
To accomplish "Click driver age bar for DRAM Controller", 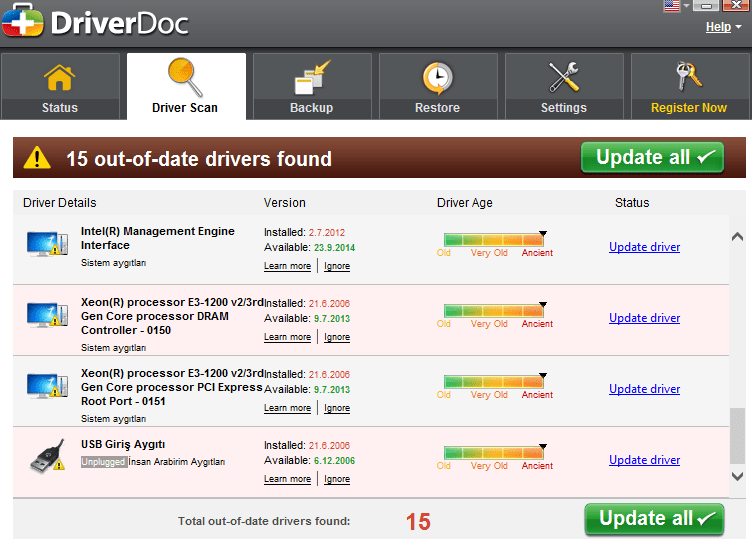I will pyautogui.click(x=494, y=310).
